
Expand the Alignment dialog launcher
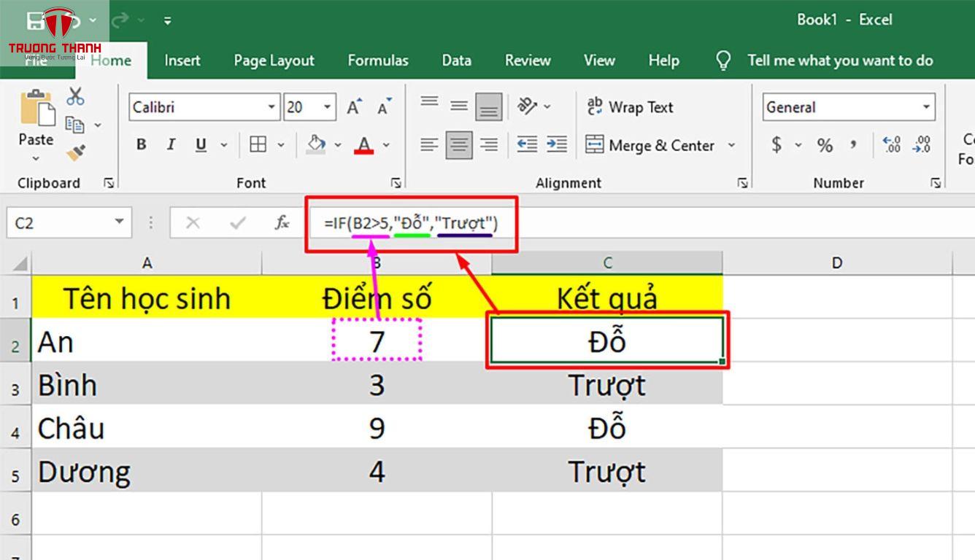tap(742, 183)
